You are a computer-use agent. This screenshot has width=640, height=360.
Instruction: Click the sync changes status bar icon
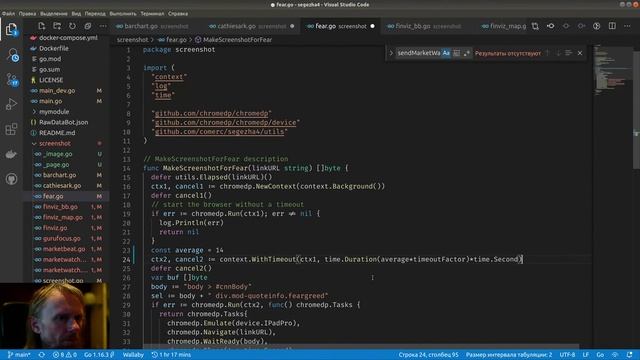click(42, 355)
